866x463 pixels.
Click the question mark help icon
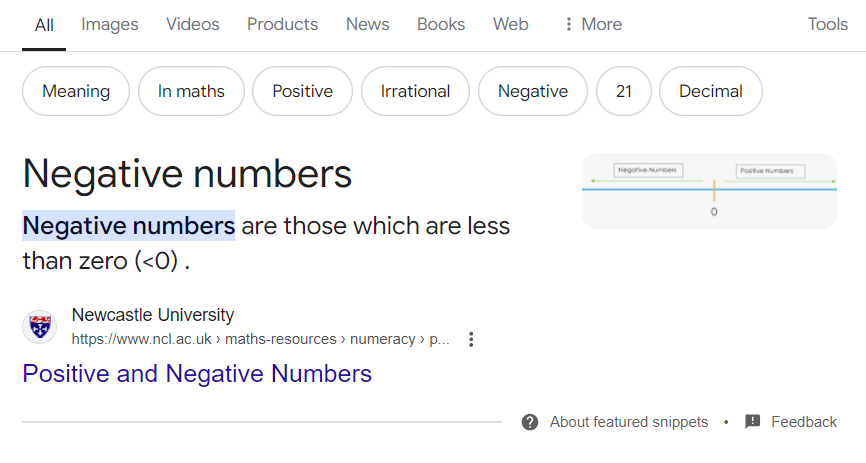tap(530, 422)
